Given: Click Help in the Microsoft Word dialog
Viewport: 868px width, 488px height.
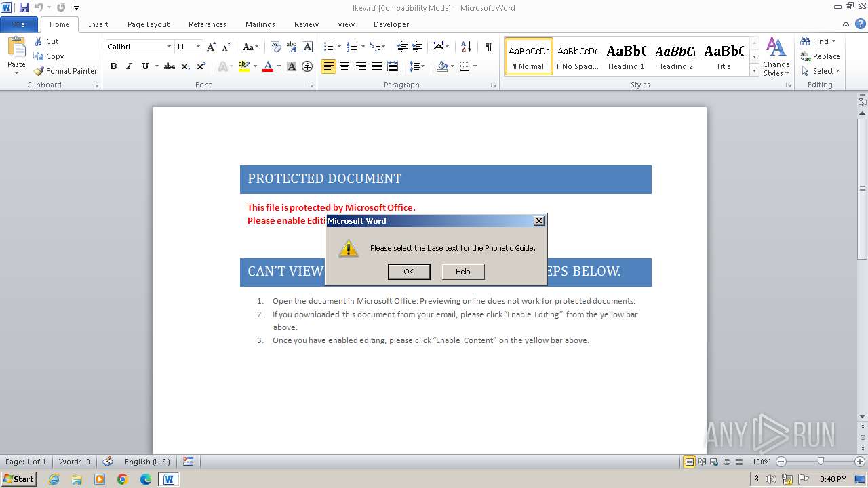Looking at the screenshot, I should [x=463, y=272].
